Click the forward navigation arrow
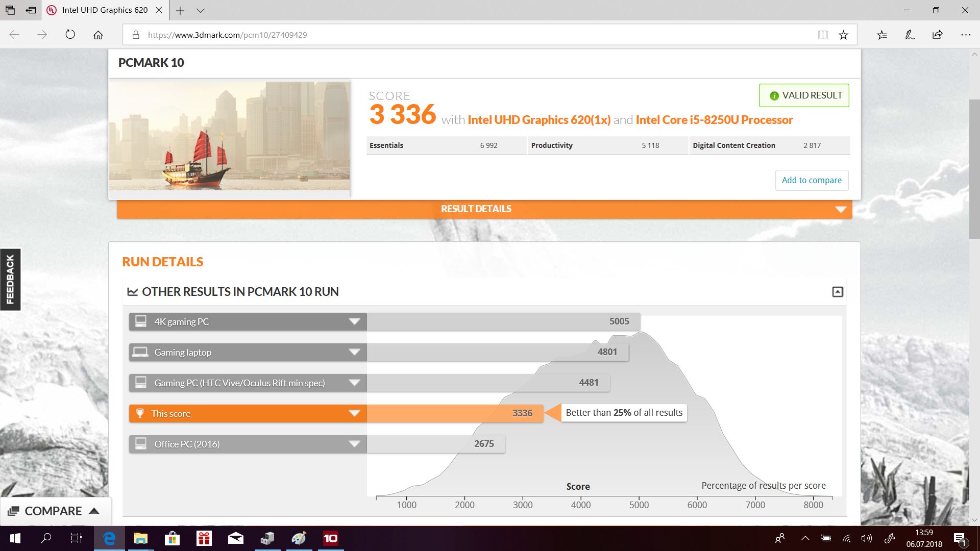Screen dimensions: 980x551 (42, 34)
